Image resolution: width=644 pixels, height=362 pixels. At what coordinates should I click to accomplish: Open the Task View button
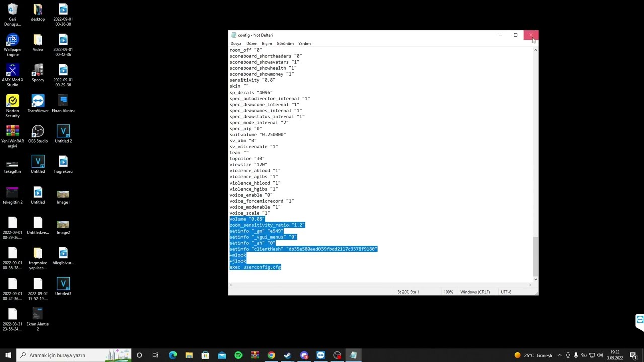[x=155, y=355]
